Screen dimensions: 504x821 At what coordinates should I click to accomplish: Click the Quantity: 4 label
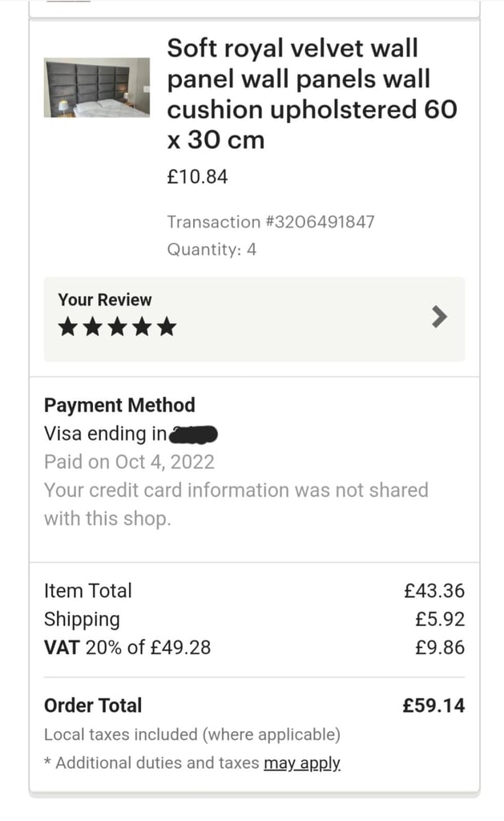pyautogui.click(x=212, y=249)
